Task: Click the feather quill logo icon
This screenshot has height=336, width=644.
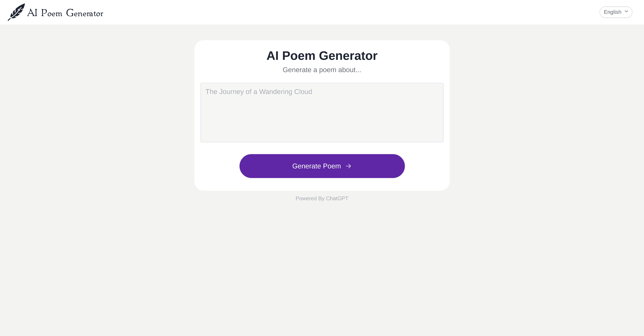Action: click(16, 12)
